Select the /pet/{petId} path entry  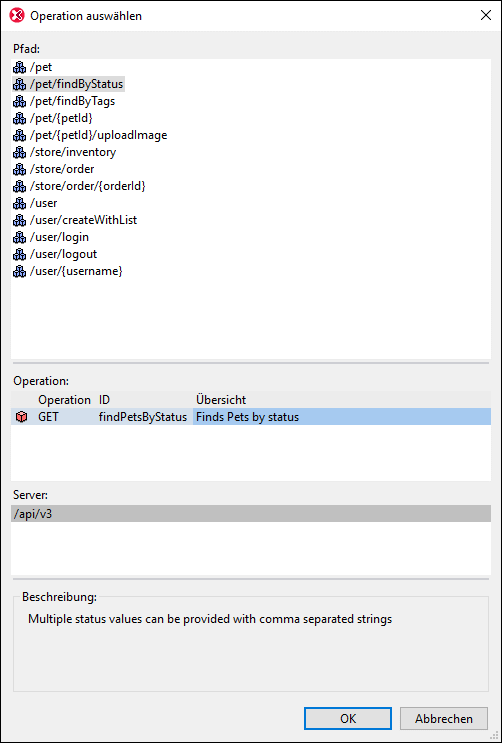61,118
